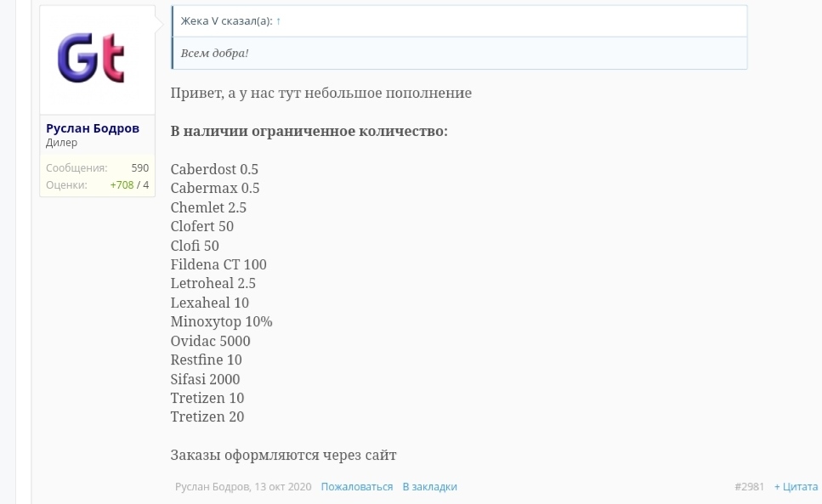This screenshot has height=504, width=822.
Task: Click Руслан Бодров in the post footer
Action: 212,486
